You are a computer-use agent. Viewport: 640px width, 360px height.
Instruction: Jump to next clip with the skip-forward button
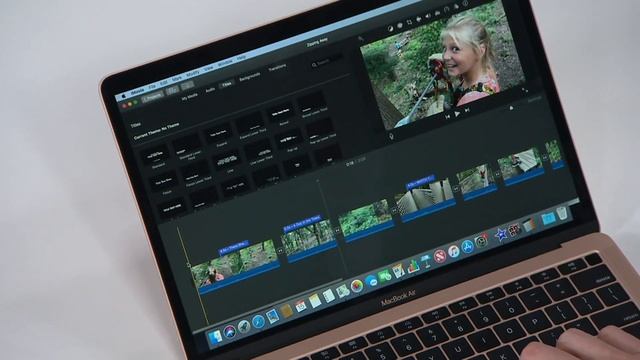pyautogui.click(x=468, y=110)
